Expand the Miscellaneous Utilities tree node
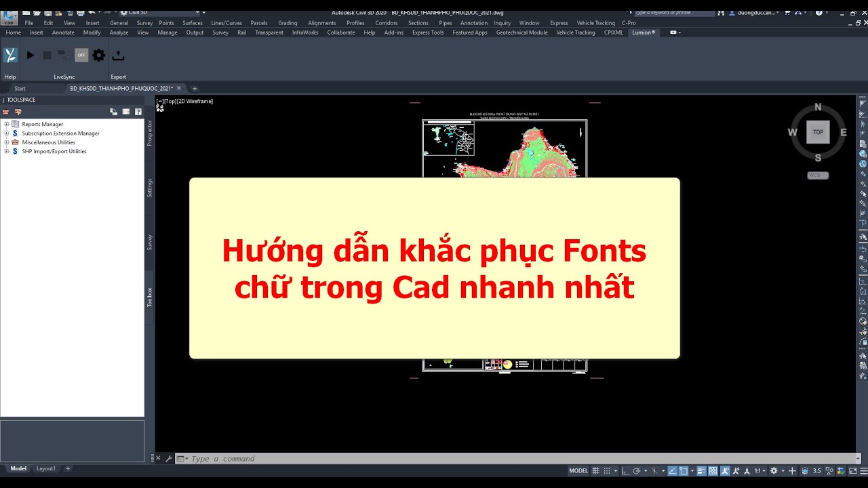The image size is (868, 488). point(6,142)
